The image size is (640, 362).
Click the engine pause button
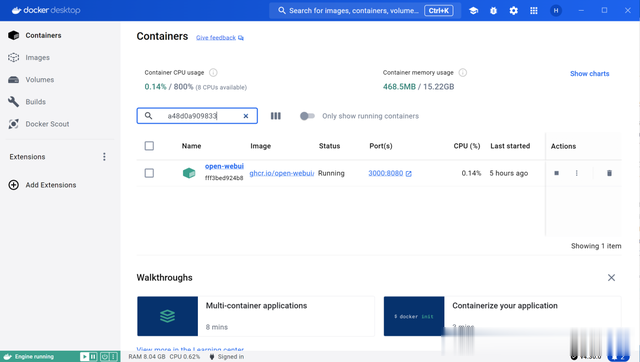point(93,357)
